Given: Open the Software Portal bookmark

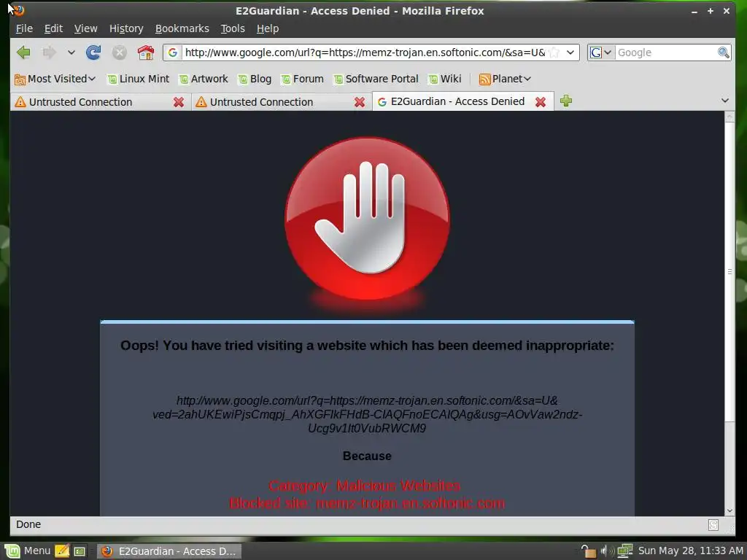Looking at the screenshot, I should coord(376,79).
